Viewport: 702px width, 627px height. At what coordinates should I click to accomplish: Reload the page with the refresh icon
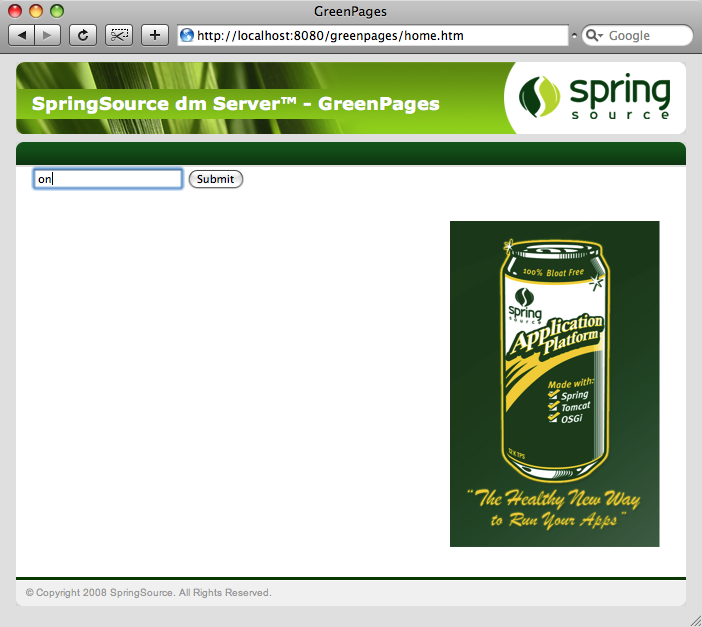coord(83,35)
